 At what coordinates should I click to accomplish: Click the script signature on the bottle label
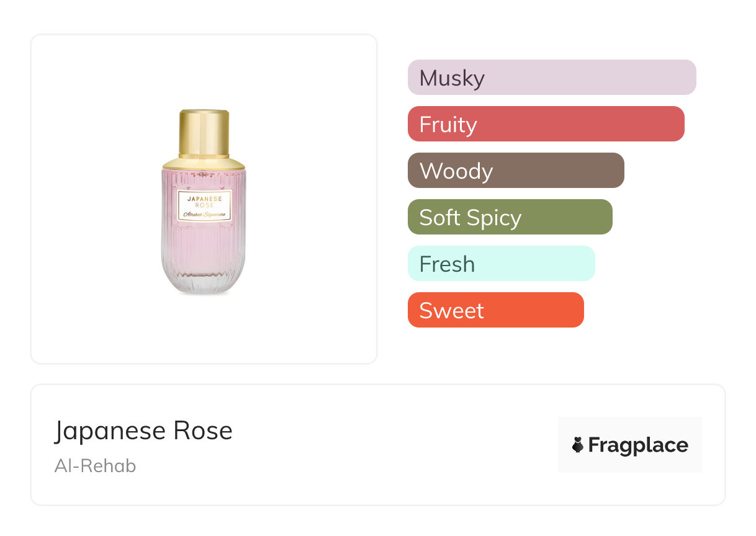(x=204, y=214)
